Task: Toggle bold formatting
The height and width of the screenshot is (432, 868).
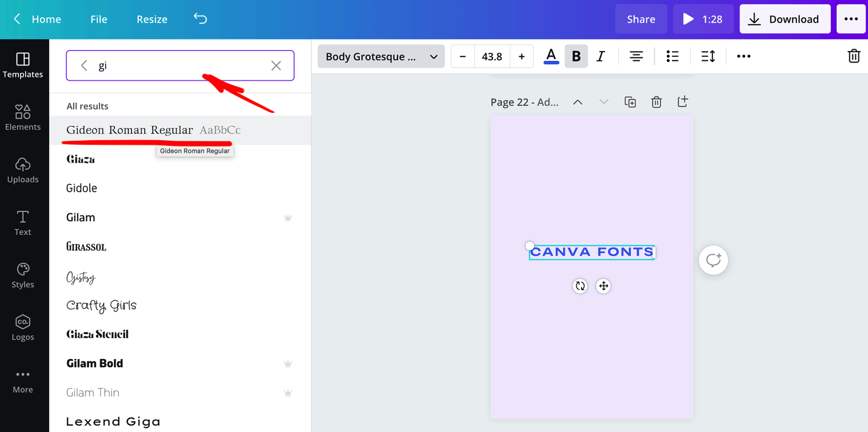Action: 576,56
